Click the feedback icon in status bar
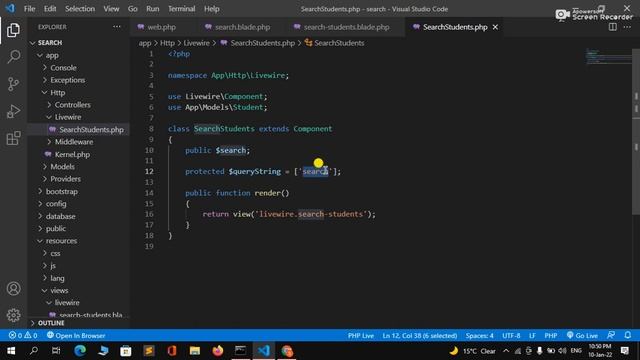The height and width of the screenshot is (360, 640). (x=611, y=335)
